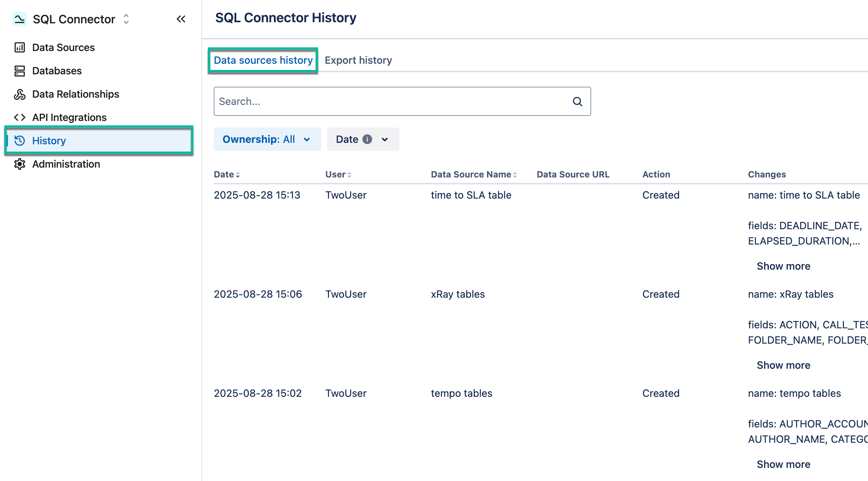
Task: Select the API Integrations code icon
Action: click(20, 117)
